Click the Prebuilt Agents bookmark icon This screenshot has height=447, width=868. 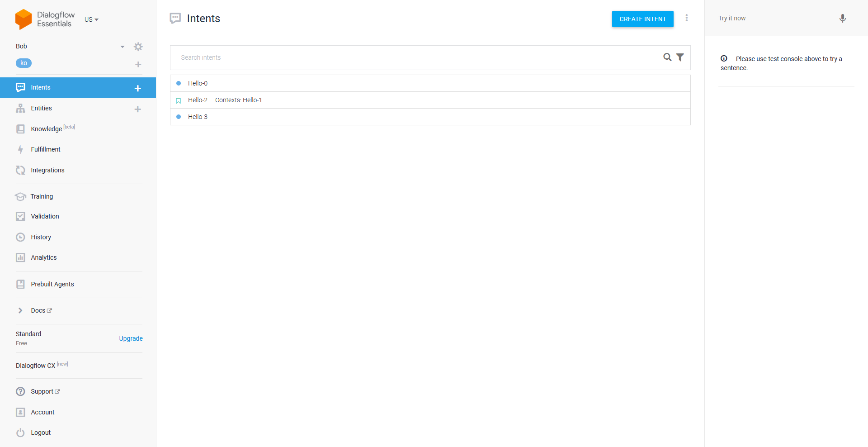[20, 284]
